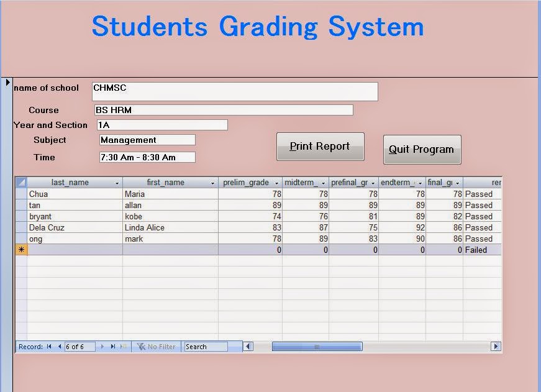Click the Time field showing 7:30 Am
This screenshot has height=392, width=541.
click(147, 157)
